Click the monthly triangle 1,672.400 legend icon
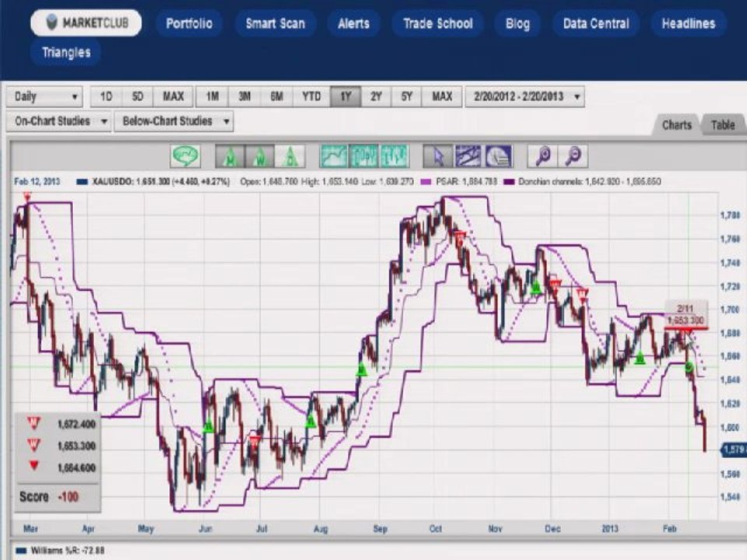 pyautogui.click(x=33, y=423)
